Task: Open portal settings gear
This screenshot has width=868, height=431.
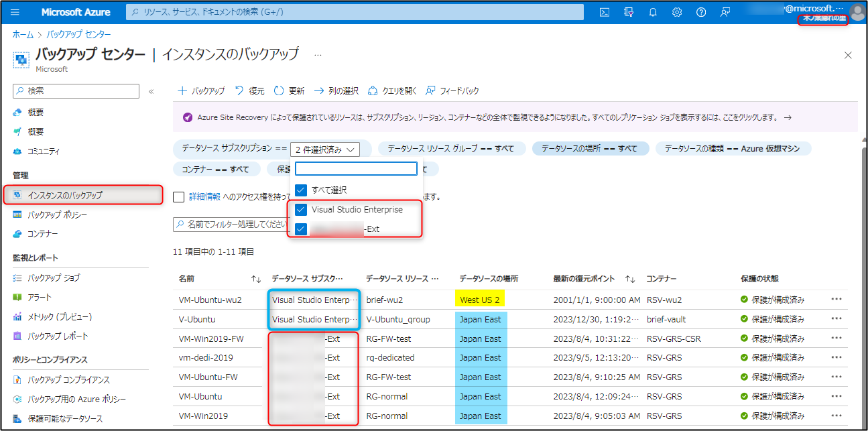Action: click(x=677, y=12)
